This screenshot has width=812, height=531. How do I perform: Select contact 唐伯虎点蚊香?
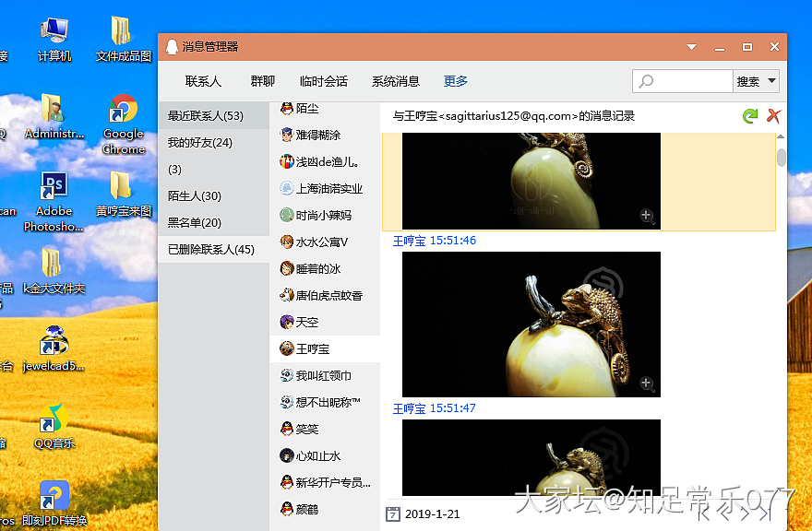pyautogui.click(x=328, y=296)
